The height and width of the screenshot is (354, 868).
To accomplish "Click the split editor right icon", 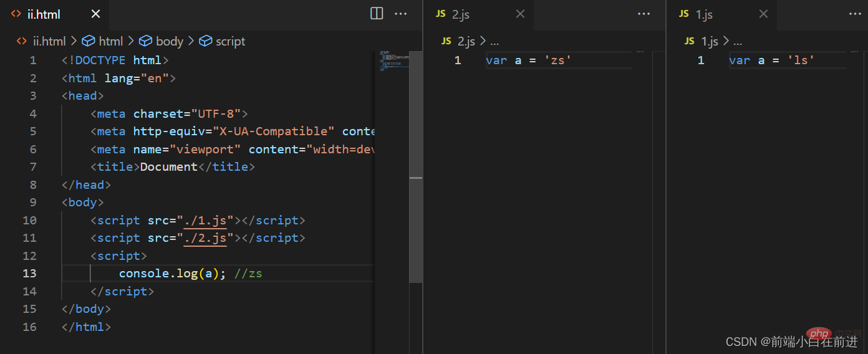I will coord(377,14).
